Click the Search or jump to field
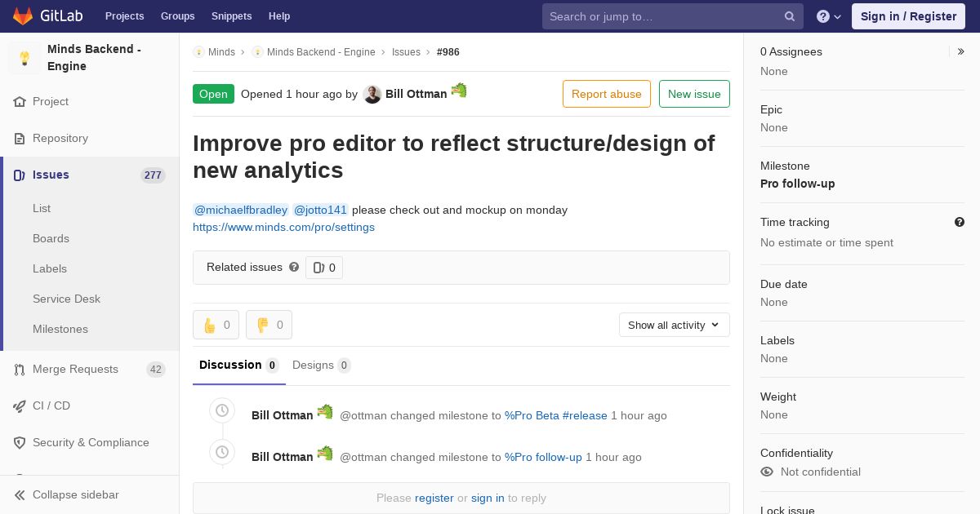The image size is (980, 514). pyautogui.click(x=673, y=16)
